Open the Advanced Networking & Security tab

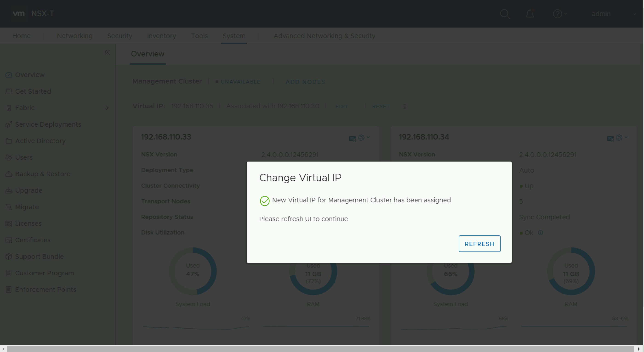click(324, 36)
